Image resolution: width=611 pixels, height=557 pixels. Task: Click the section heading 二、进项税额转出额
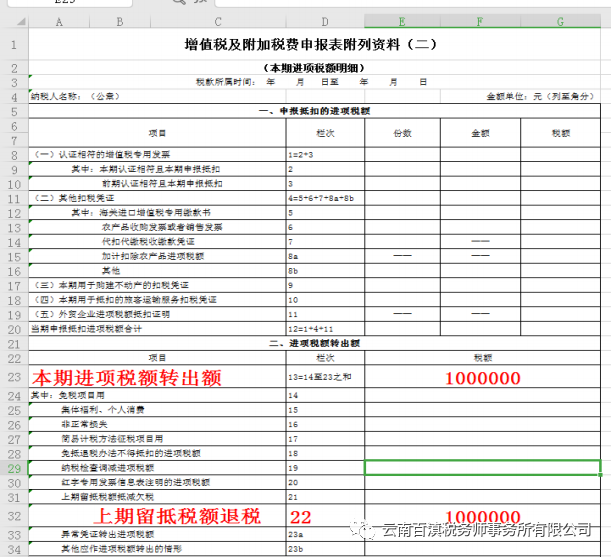tap(314, 343)
